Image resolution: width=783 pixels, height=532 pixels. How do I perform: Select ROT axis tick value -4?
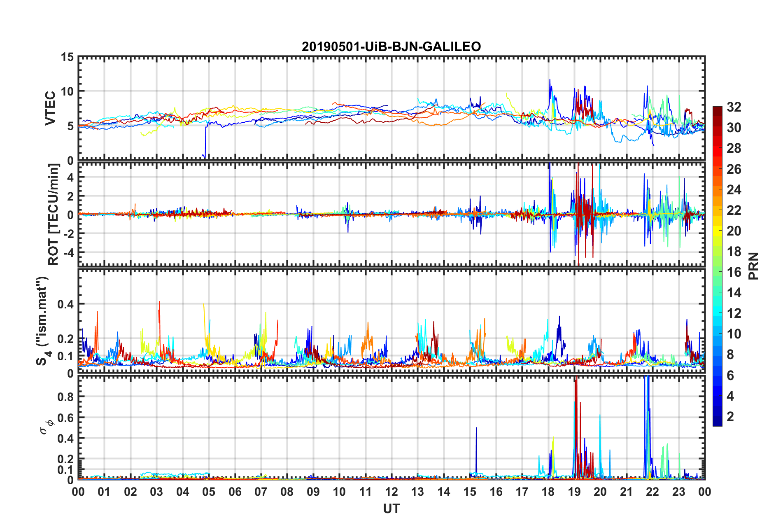click(x=68, y=252)
